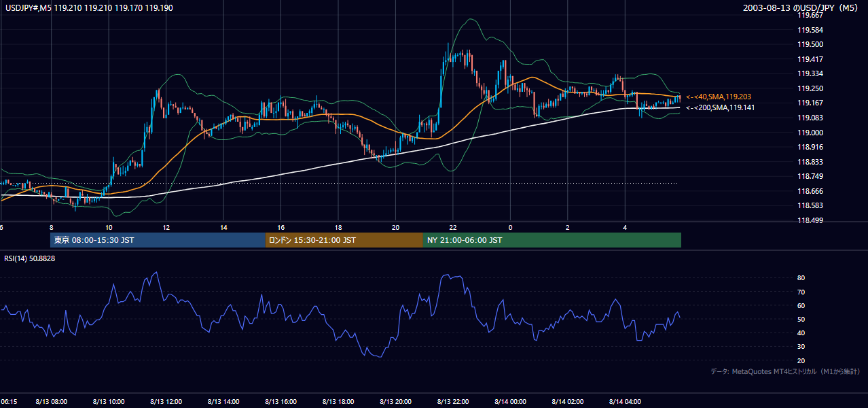Click the 8/14 04:00 time axis label
Viewport: 868px width, 408px height.
click(625, 402)
